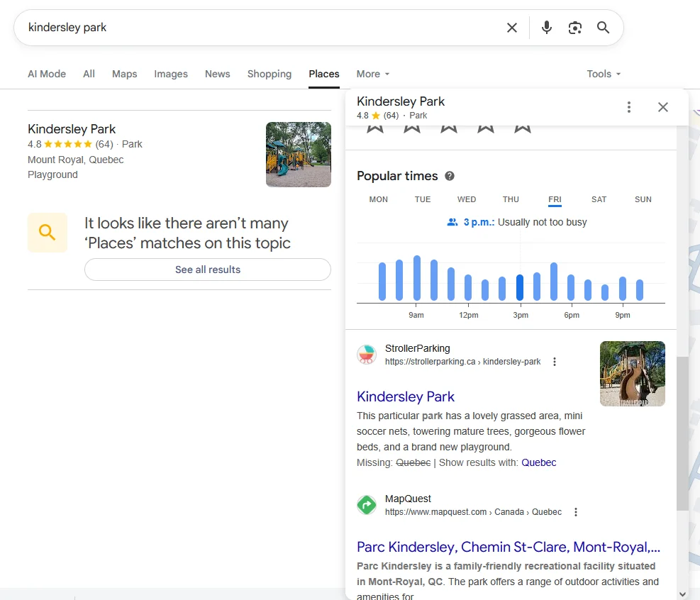The width and height of the screenshot is (700, 600).
Task: Show Saturday popular times
Action: pyautogui.click(x=599, y=199)
